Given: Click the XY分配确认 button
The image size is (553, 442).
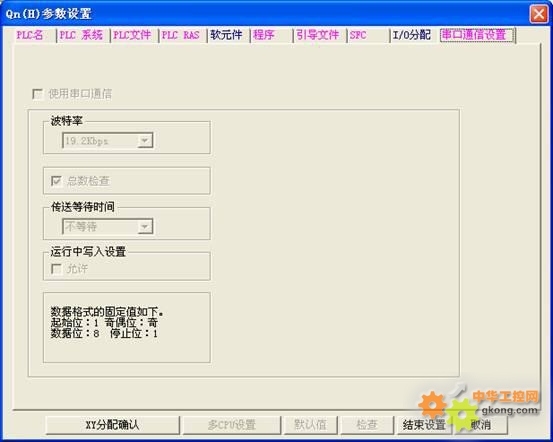Looking at the screenshot, I should tap(113, 425).
